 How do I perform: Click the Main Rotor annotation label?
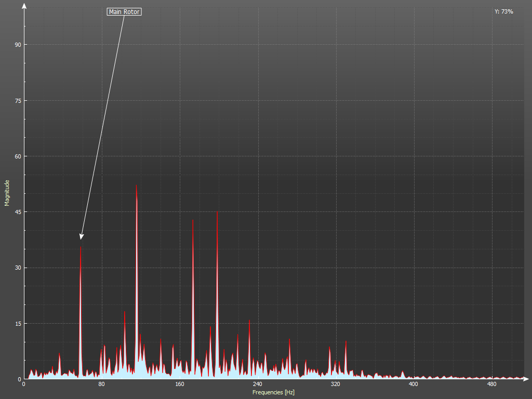click(124, 11)
